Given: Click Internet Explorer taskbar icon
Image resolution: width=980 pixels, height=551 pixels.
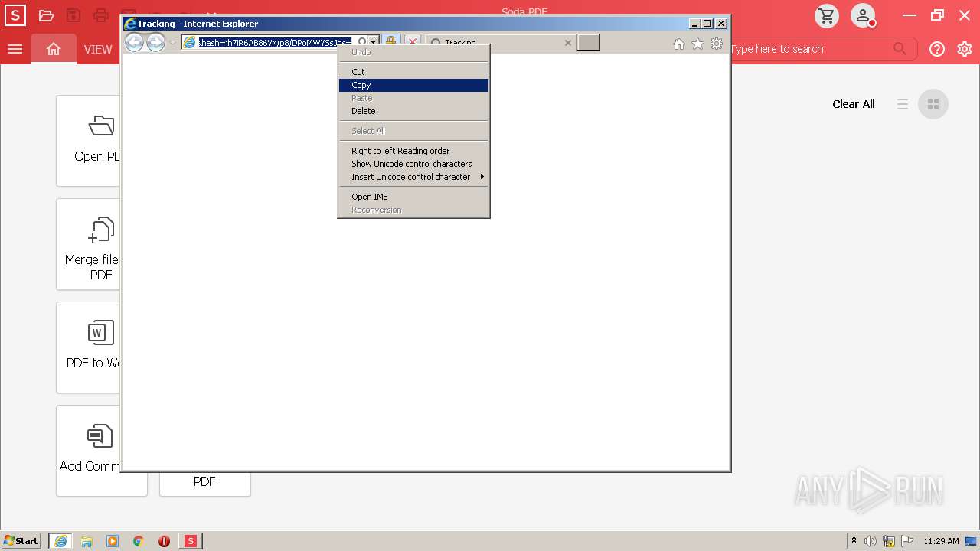Looking at the screenshot, I should coord(60,541).
